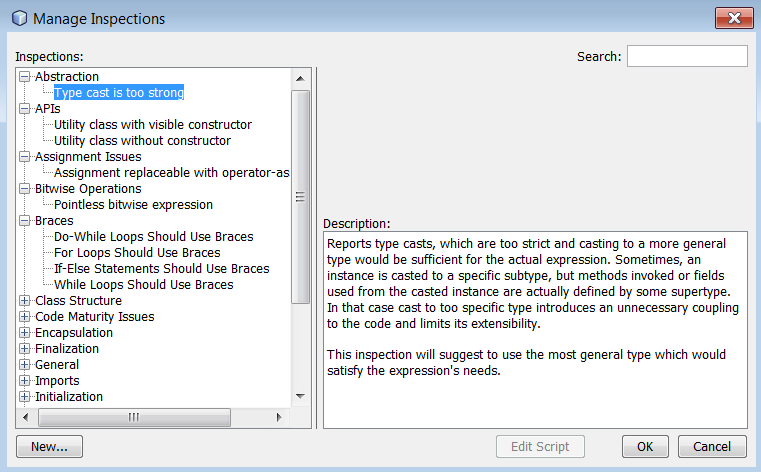Collapse the APIs tree node

25,109
